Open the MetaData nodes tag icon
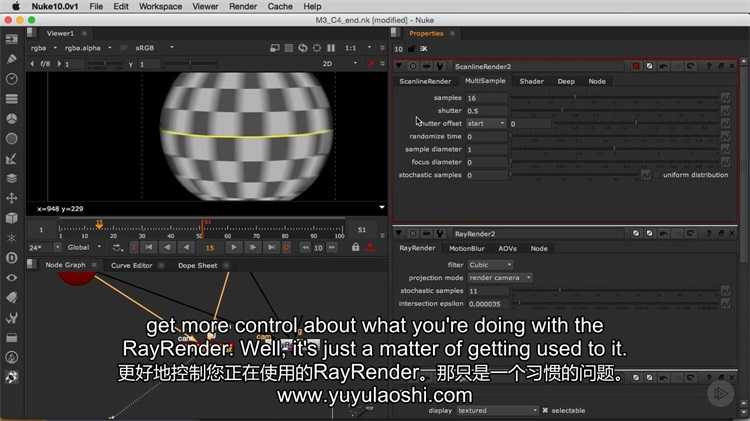 pos(11,298)
